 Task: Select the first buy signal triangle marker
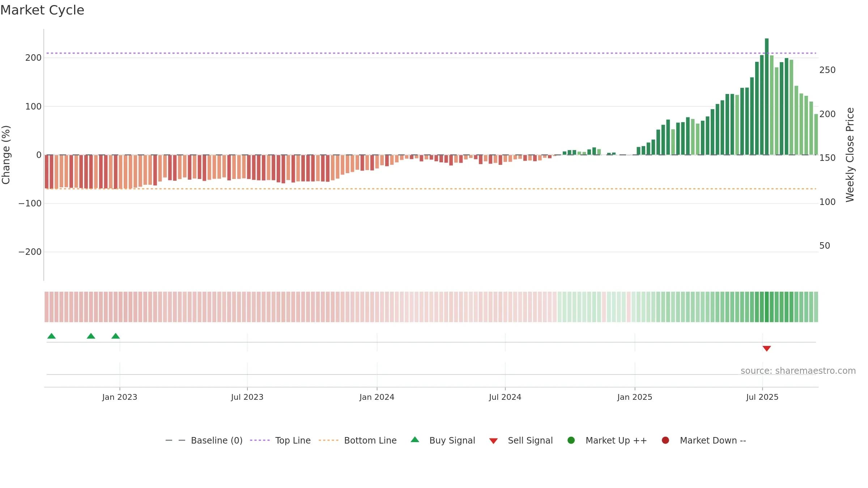click(x=51, y=336)
